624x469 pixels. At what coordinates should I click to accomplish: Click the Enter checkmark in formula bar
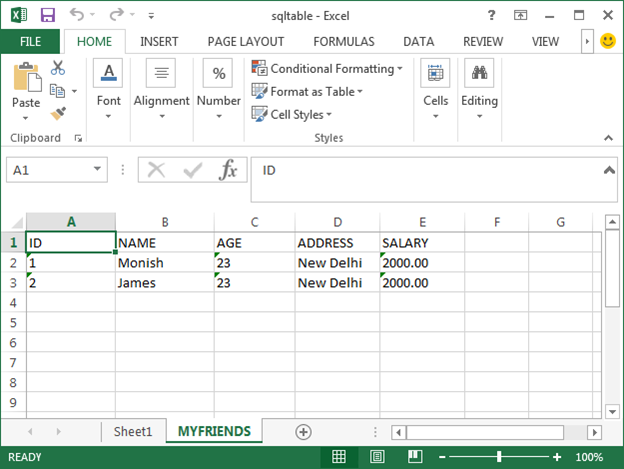[x=193, y=170]
